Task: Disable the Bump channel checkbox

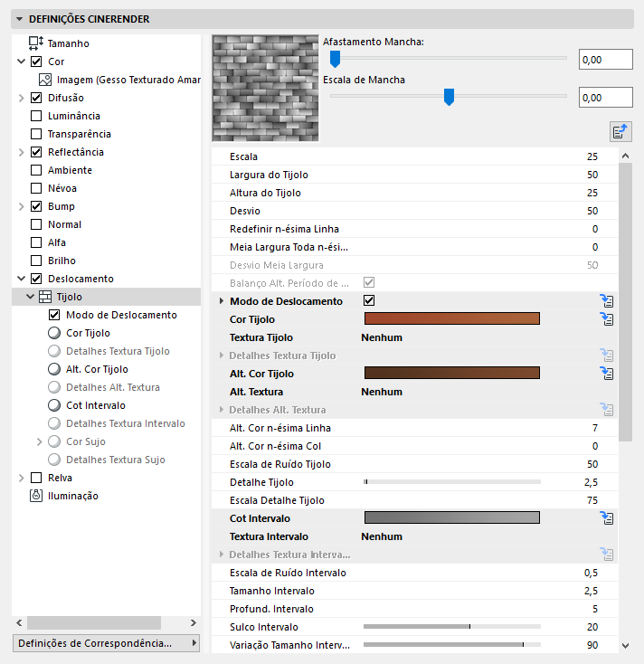Action: click(x=36, y=206)
